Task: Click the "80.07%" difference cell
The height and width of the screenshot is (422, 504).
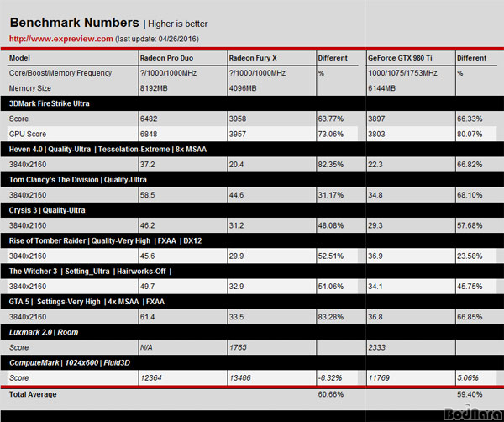Action: click(x=470, y=134)
